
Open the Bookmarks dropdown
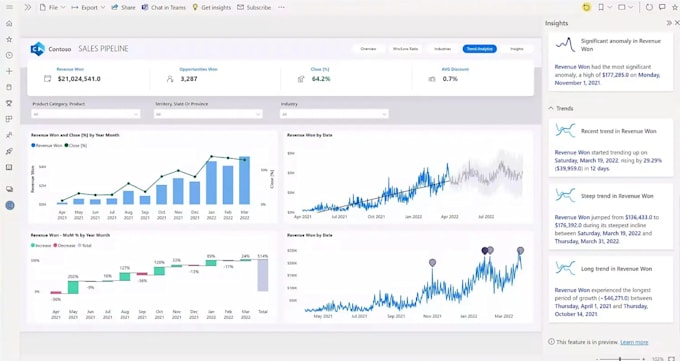pos(605,7)
